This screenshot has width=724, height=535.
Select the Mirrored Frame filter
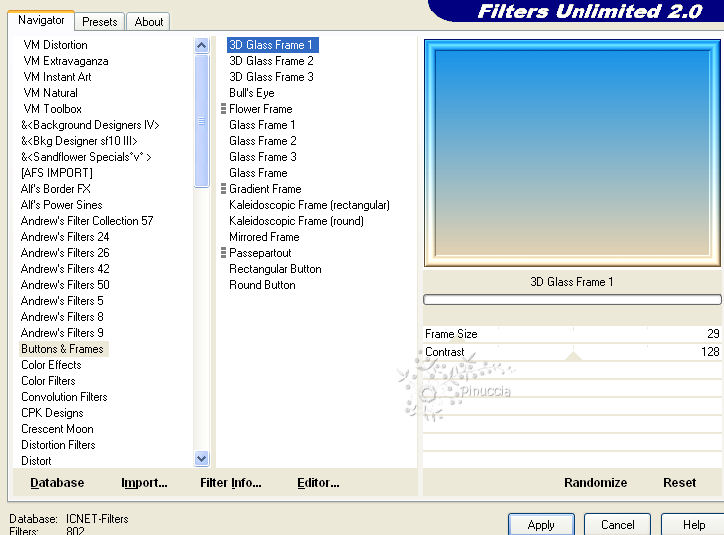pos(264,237)
